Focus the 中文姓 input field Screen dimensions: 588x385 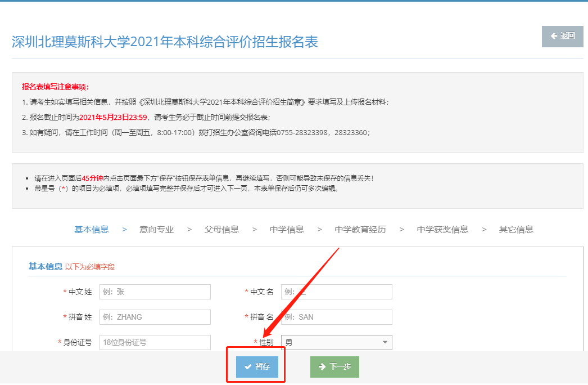pyautogui.click(x=155, y=292)
